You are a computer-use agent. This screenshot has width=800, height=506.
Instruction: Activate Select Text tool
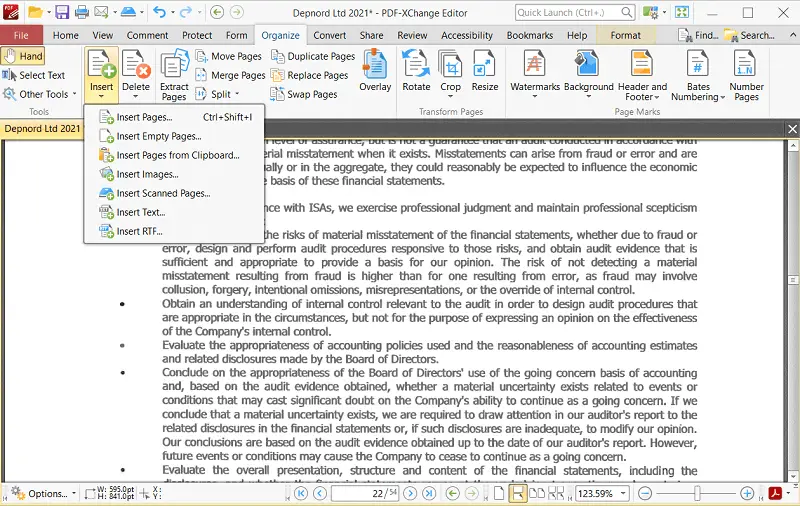[34, 75]
